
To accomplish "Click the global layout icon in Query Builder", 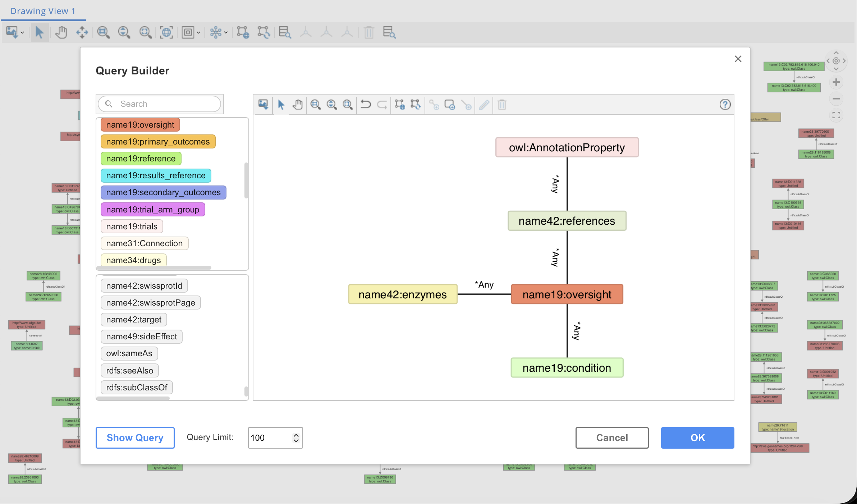I will [400, 105].
